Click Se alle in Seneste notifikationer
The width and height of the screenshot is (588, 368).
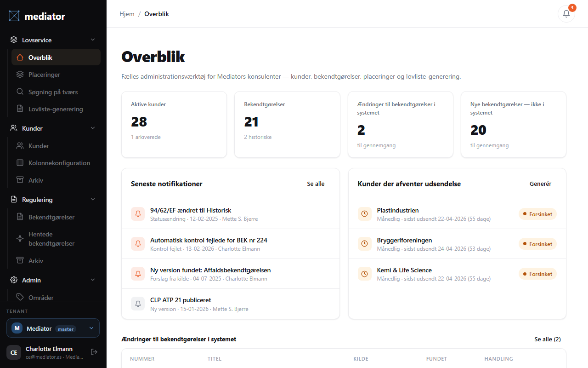click(x=316, y=184)
